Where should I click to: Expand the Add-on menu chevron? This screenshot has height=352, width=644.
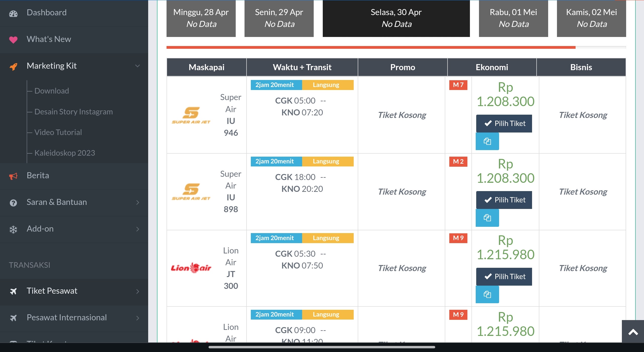pyautogui.click(x=137, y=229)
